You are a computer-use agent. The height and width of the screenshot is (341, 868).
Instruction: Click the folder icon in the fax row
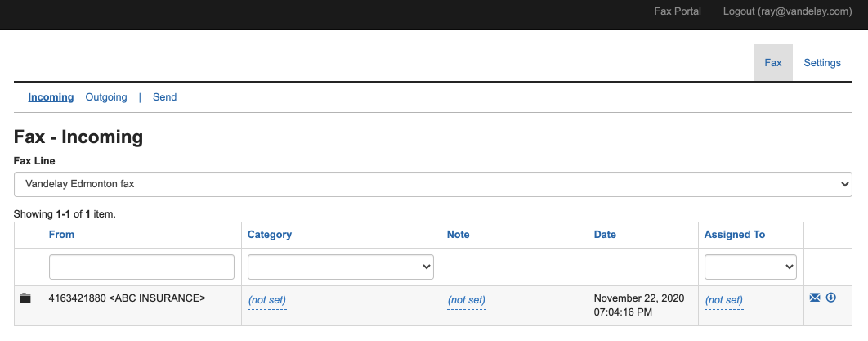click(x=25, y=298)
